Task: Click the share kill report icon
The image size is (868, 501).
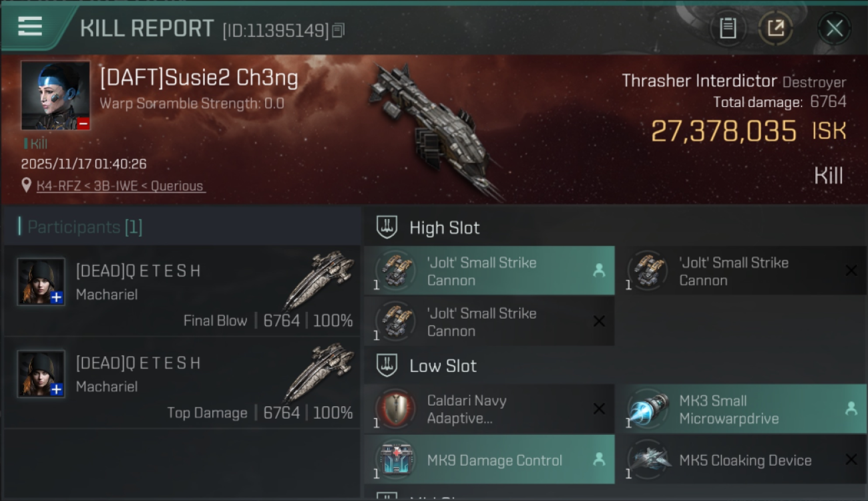Action: tap(775, 28)
